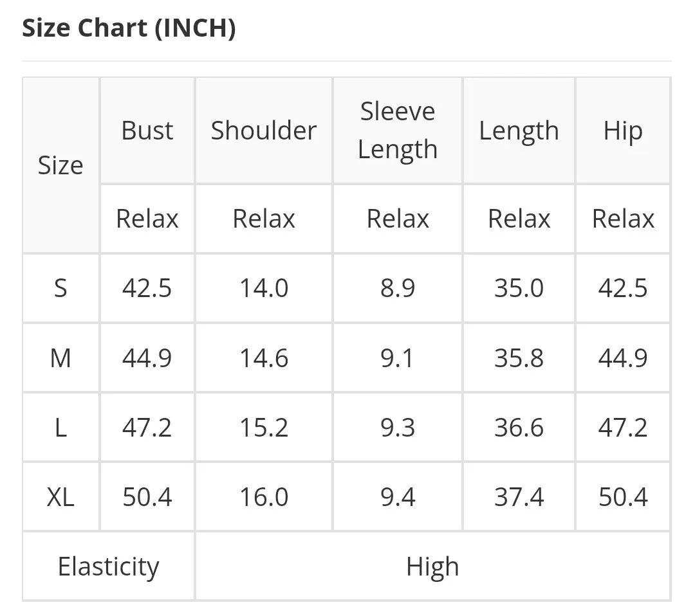Click the 16.0 shoulder value for XL

point(264,497)
